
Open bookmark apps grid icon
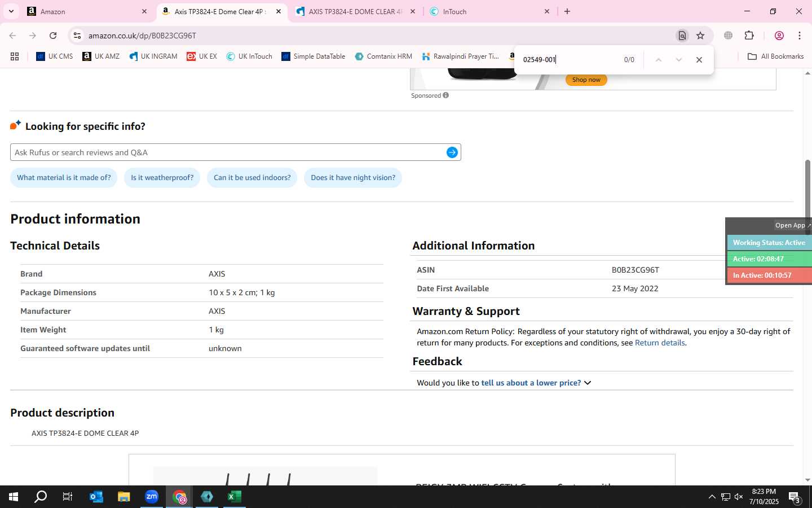pos(15,56)
